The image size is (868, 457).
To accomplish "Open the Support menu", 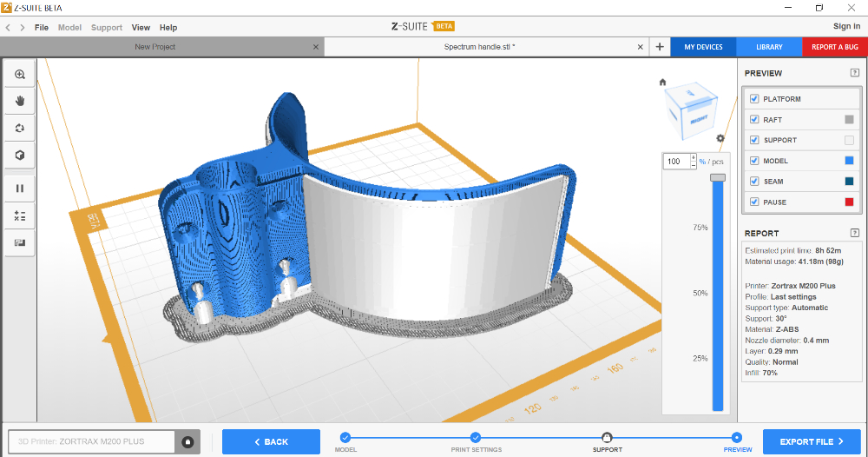I will 106,27.
